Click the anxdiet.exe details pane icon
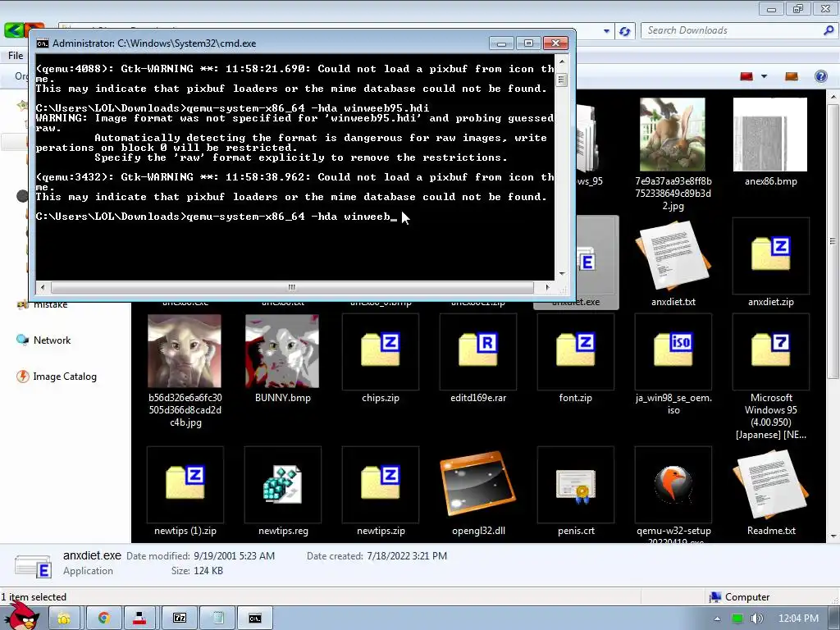Viewport: 840px width, 630px height. [33, 566]
